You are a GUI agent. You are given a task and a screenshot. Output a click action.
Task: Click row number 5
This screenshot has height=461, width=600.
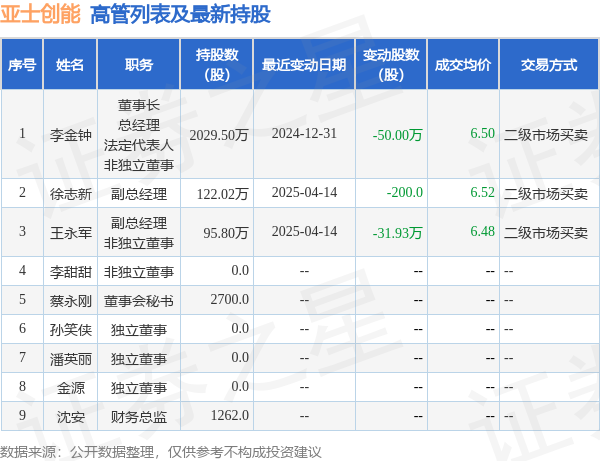22,299
